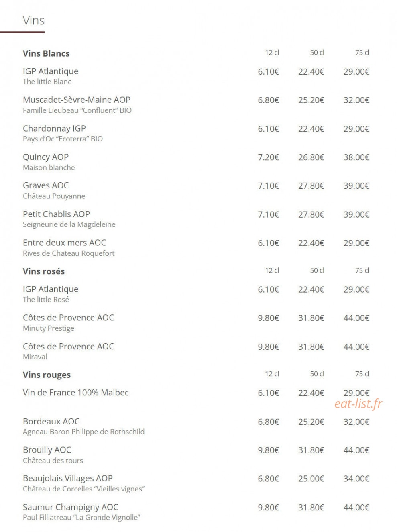Click the Vins rouges section heading
This screenshot has width=397, height=532.
tap(47, 375)
